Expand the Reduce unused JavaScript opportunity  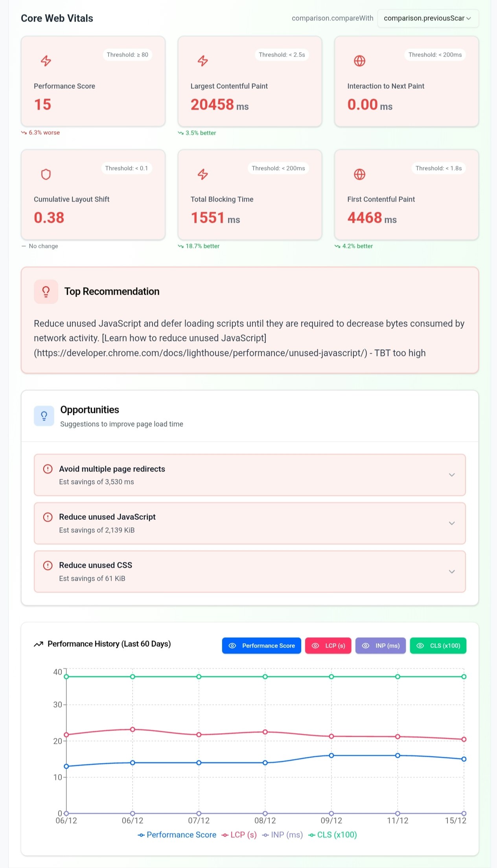(451, 523)
